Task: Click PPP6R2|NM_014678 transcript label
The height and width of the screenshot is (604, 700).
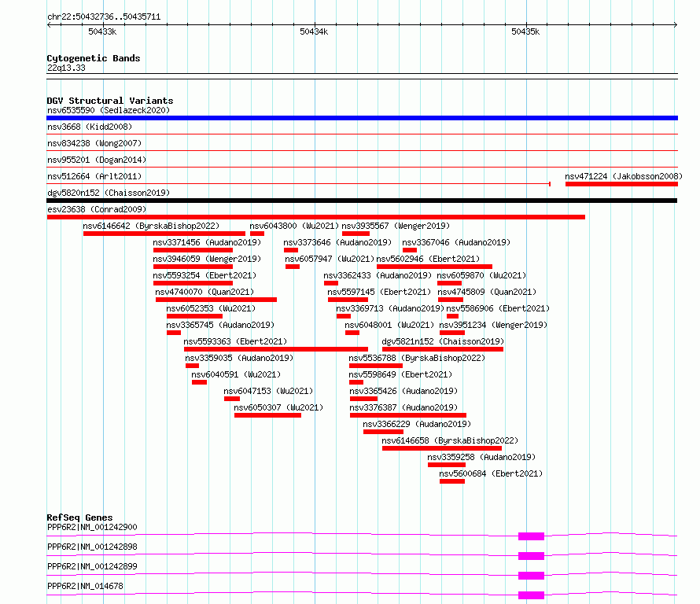Action: pyautogui.click(x=85, y=586)
